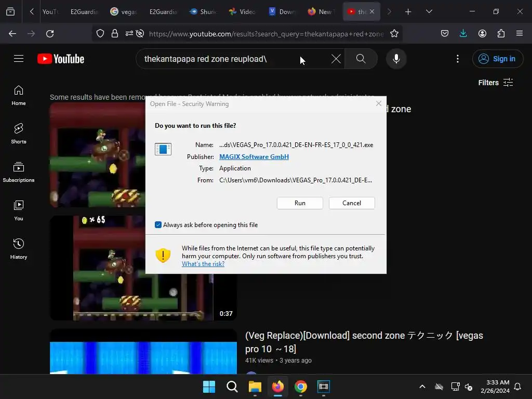532x399 pixels.
Task: Uncheck Always ask before opening this file
Action: pyautogui.click(x=158, y=224)
